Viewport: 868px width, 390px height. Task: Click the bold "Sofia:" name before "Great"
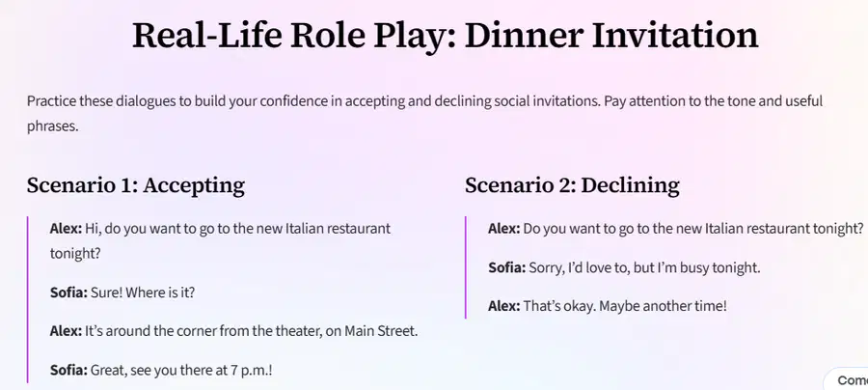pyautogui.click(x=68, y=370)
